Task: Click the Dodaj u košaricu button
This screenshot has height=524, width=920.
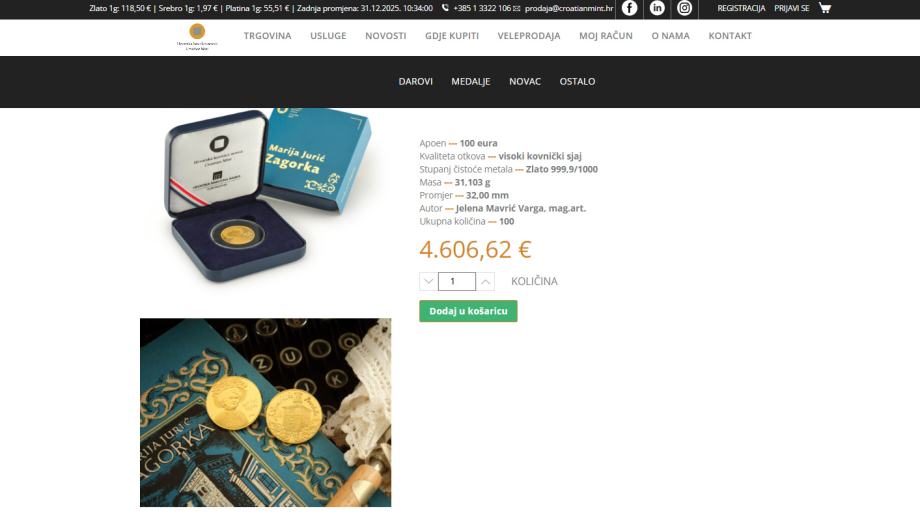Action: coord(468,311)
